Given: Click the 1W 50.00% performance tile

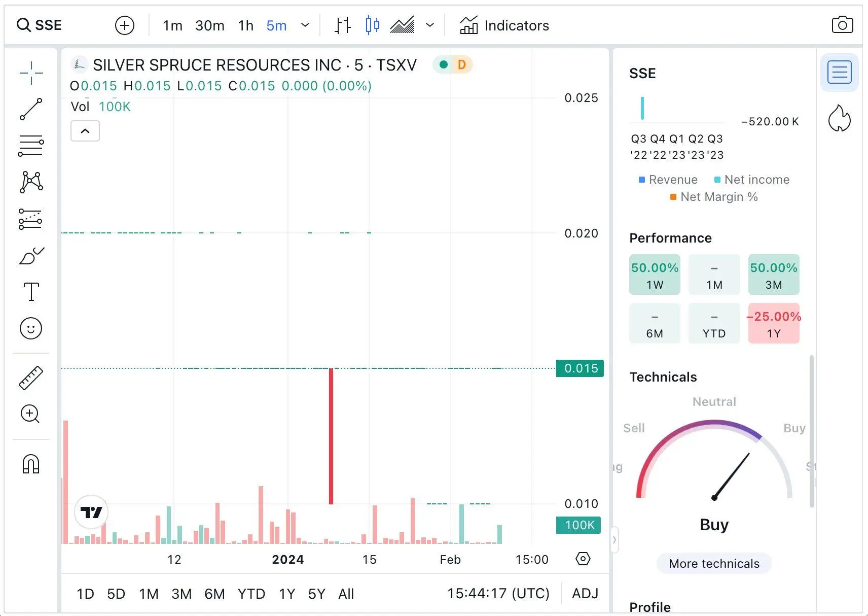Looking at the screenshot, I should coord(655,275).
